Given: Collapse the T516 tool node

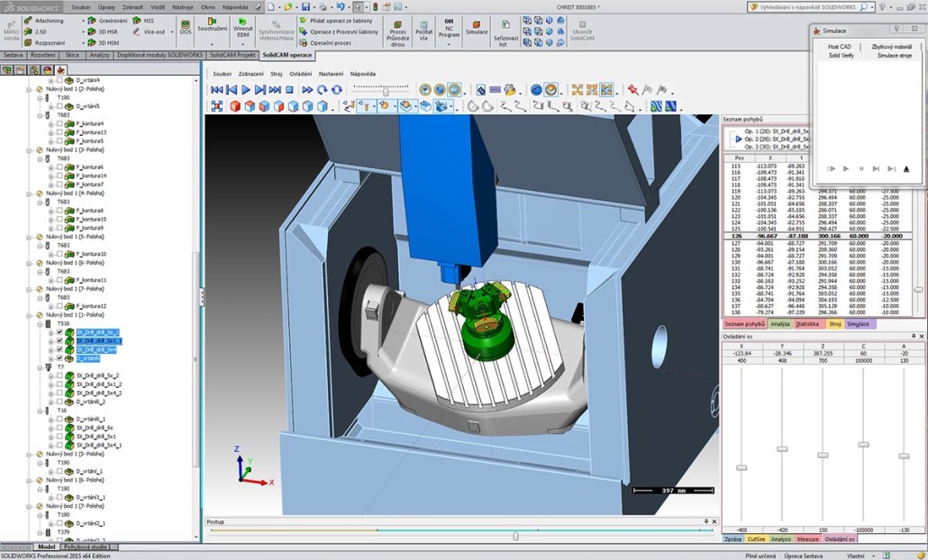Looking at the screenshot, I should click(40, 324).
